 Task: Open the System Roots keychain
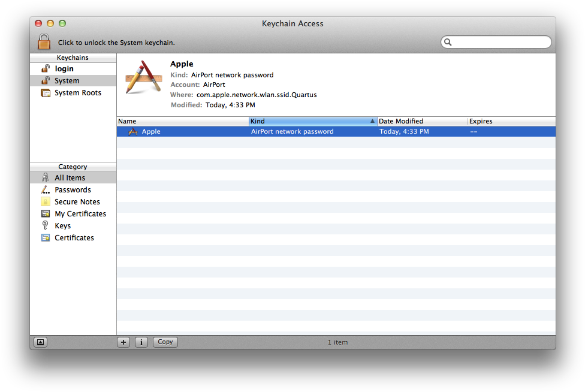pos(77,93)
